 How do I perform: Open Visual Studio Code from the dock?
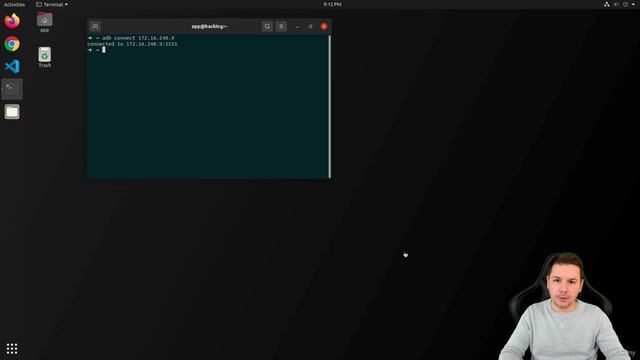[12, 67]
